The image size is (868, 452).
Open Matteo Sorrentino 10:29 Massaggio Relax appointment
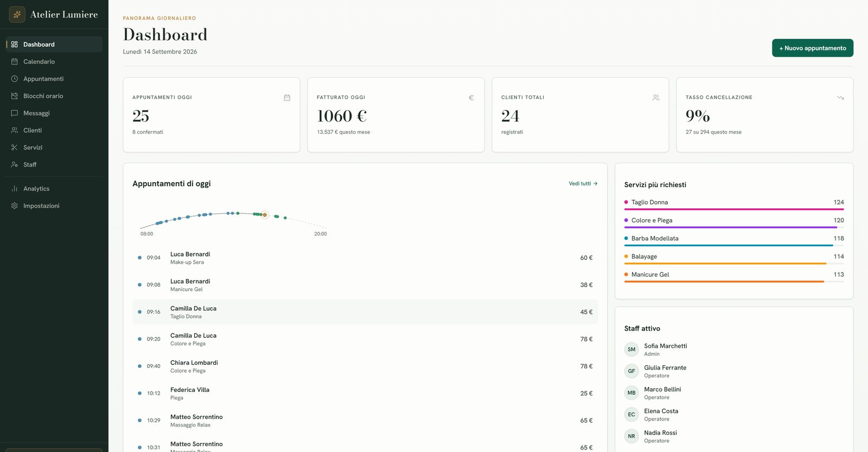(365, 421)
